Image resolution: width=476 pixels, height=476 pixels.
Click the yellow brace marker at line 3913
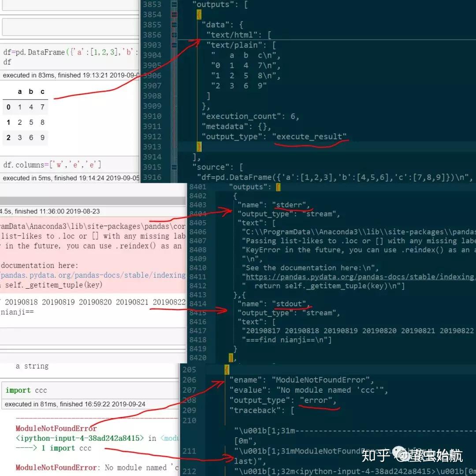pyautogui.click(x=199, y=147)
